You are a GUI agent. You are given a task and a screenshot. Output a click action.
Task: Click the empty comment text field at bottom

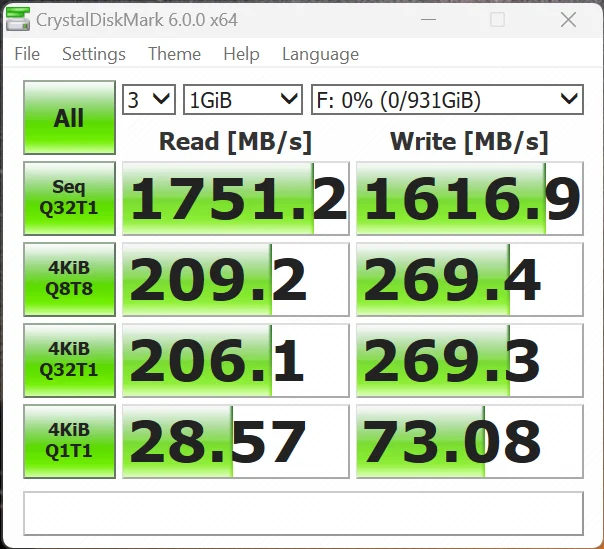[303, 513]
